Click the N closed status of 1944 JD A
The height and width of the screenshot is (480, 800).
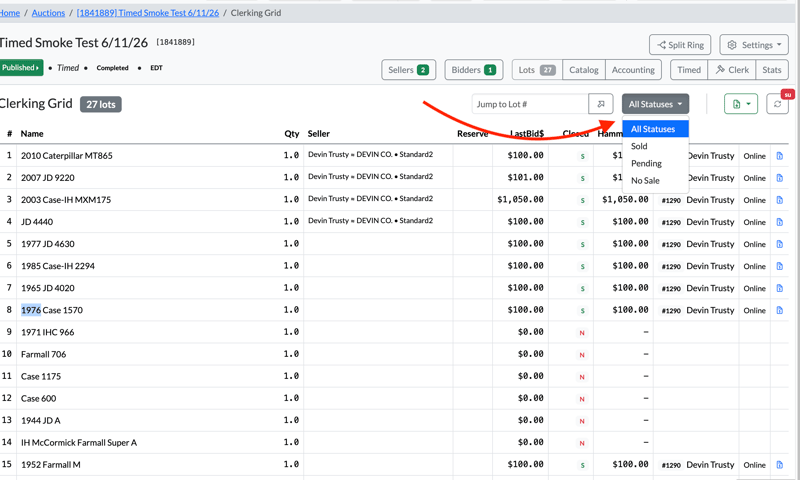(x=582, y=421)
